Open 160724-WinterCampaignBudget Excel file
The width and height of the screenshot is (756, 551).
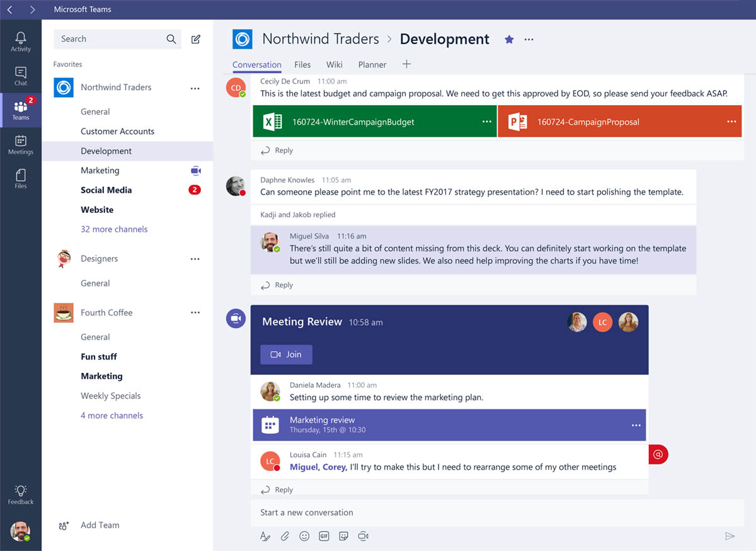375,122
